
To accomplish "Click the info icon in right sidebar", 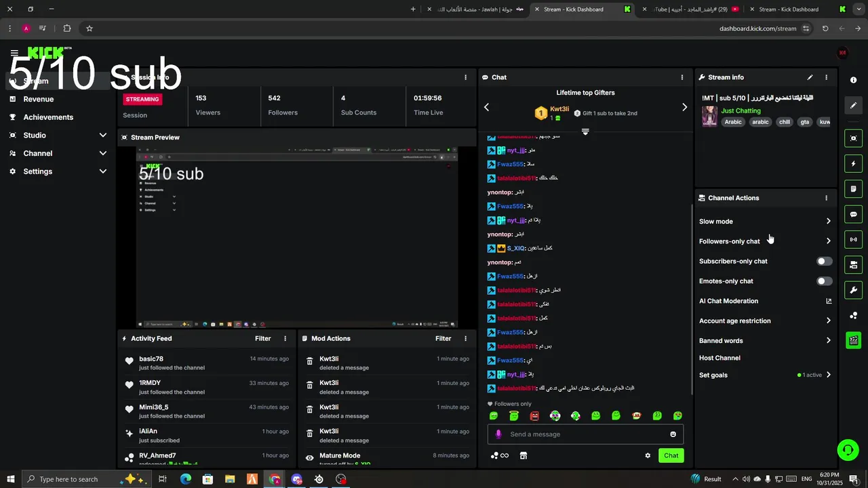I will (853, 80).
